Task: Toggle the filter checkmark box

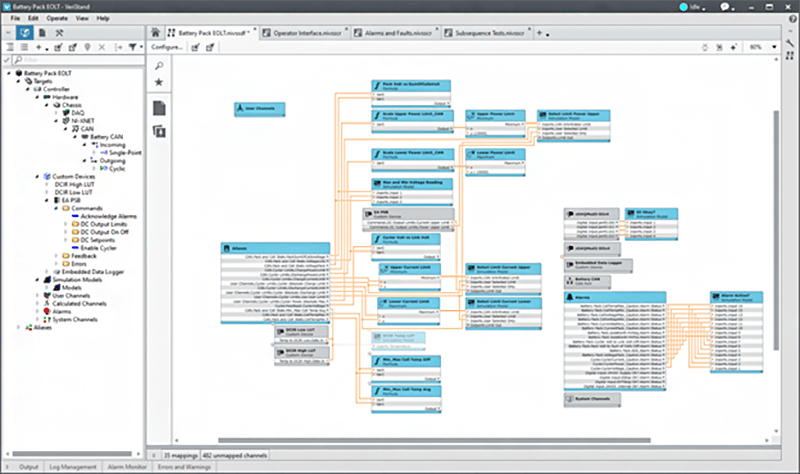Action: [x=7, y=60]
